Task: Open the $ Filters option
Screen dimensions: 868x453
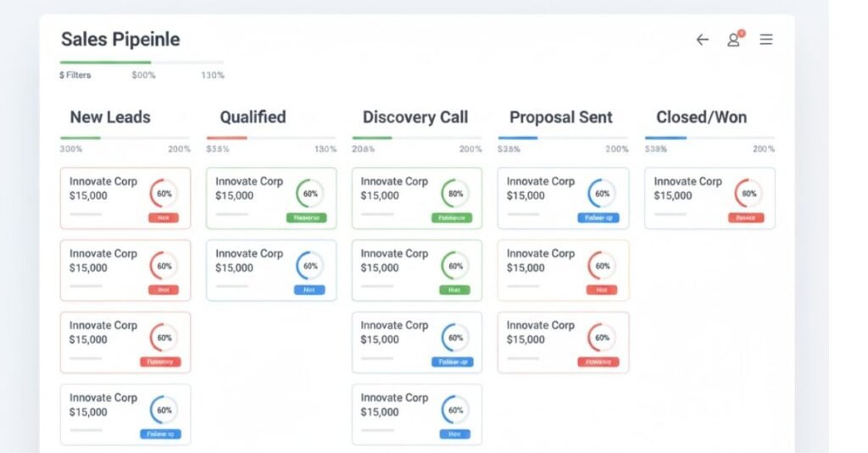Action: click(x=75, y=75)
